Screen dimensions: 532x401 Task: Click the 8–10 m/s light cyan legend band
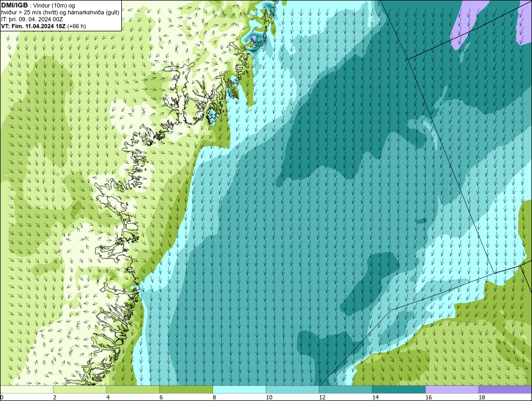pos(239,389)
